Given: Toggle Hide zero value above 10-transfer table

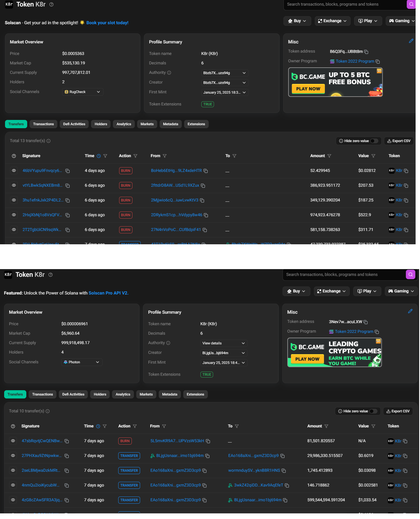Looking at the screenshot, I should [373, 411].
